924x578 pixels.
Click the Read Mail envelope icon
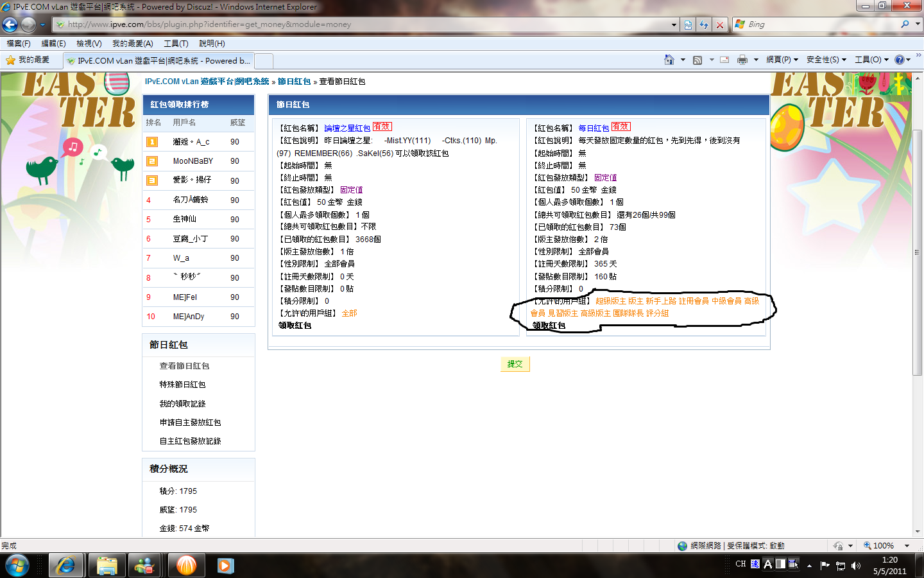[x=724, y=60]
